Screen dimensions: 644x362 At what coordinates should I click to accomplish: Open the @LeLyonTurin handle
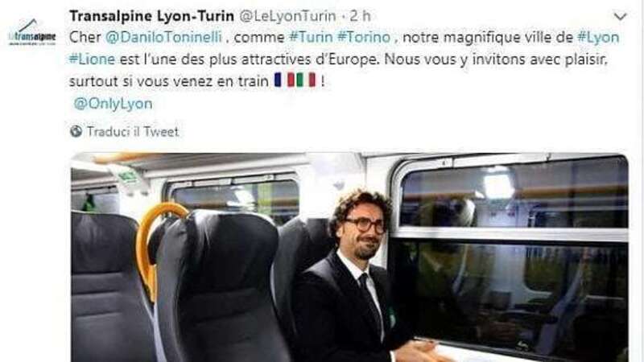coord(287,16)
